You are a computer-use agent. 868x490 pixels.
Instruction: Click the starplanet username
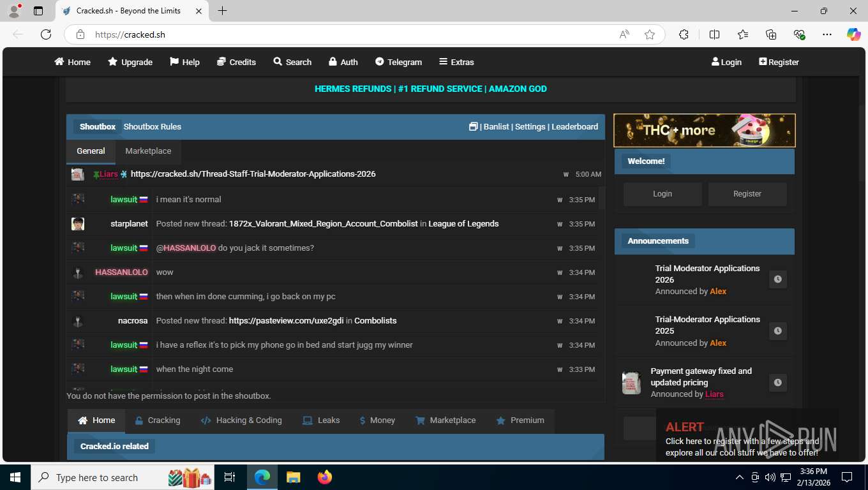point(129,224)
